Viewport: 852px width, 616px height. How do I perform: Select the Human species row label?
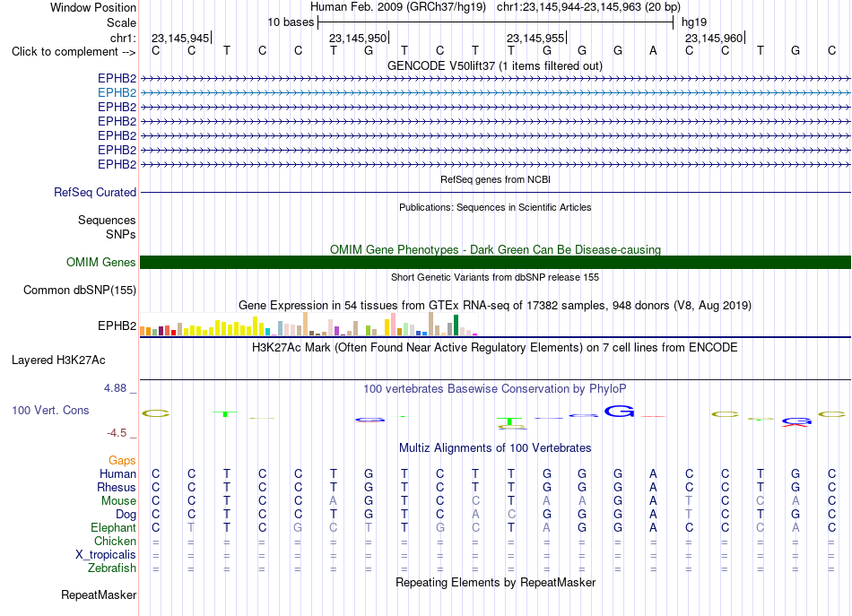pyautogui.click(x=117, y=473)
